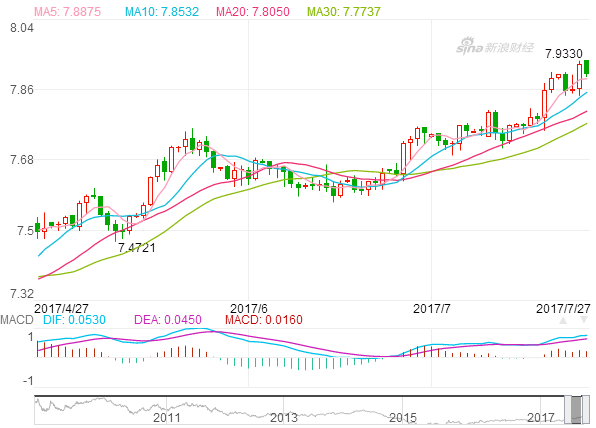Click the MACD axis label -1
This screenshot has height=428, width=596.
click(28, 380)
